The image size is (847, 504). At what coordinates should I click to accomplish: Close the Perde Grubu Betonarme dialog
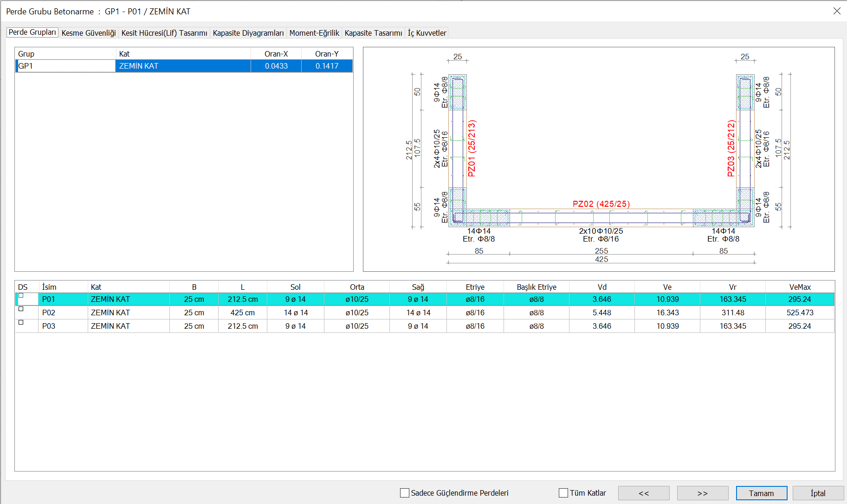[x=837, y=11]
